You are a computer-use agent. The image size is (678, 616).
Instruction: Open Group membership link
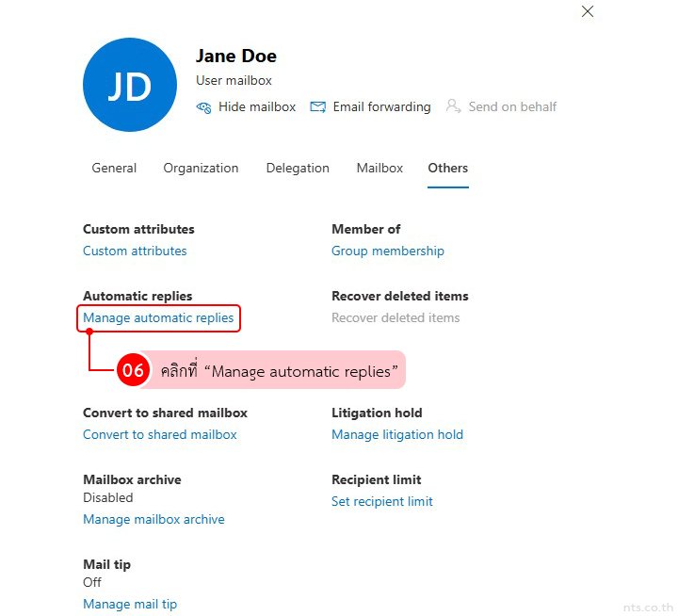click(387, 251)
